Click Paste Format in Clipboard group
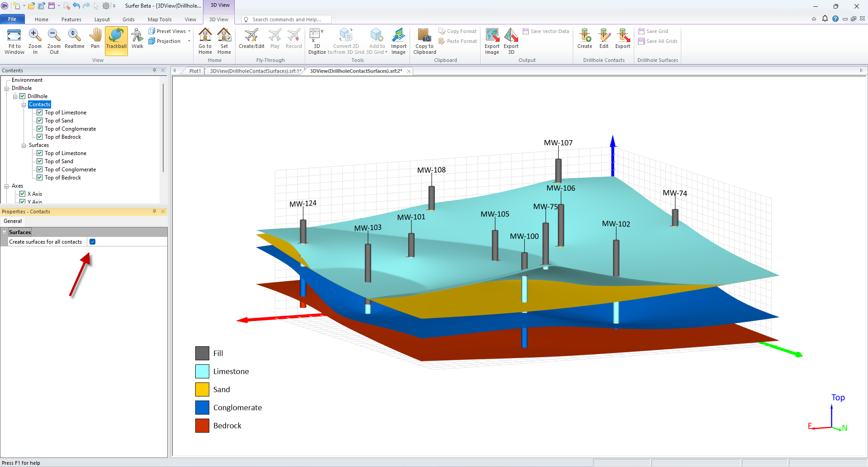 pyautogui.click(x=458, y=41)
